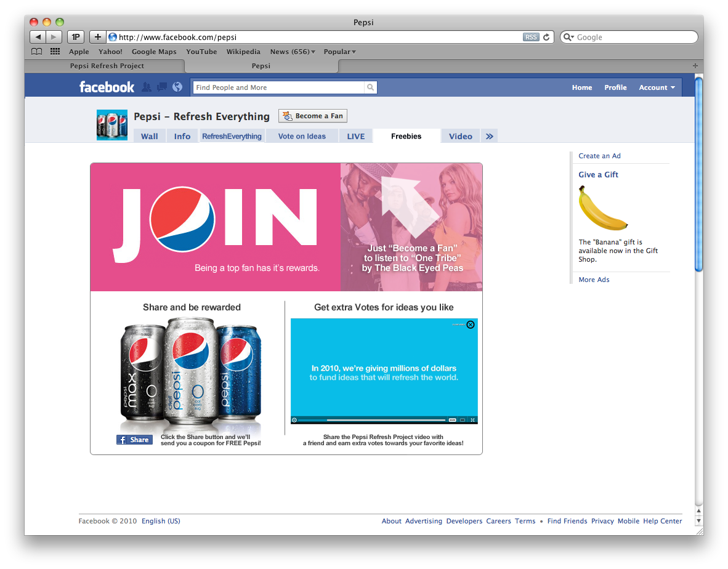This screenshot has width=728, height=569.
Task: Open the Wall tab
Action: [150, 136]
